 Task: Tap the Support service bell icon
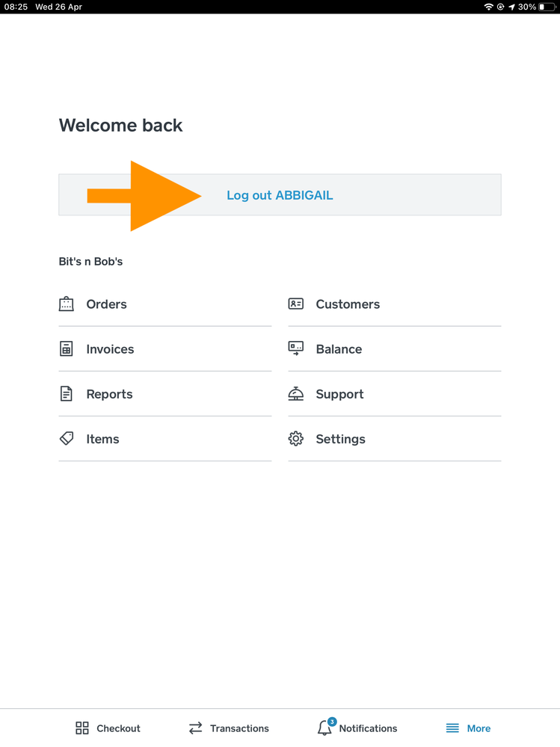click(296, 394)
